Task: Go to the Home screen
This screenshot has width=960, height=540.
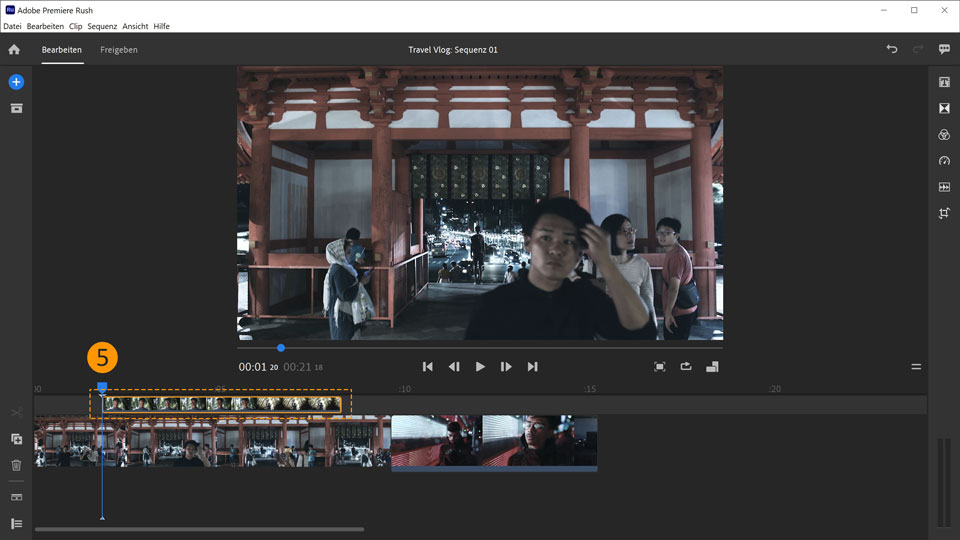Action: [x=14, y=50]
